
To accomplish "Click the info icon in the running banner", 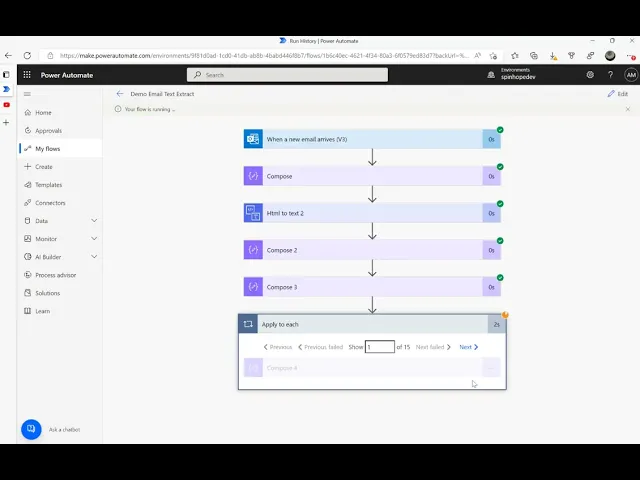I will (x=118, y=109).
